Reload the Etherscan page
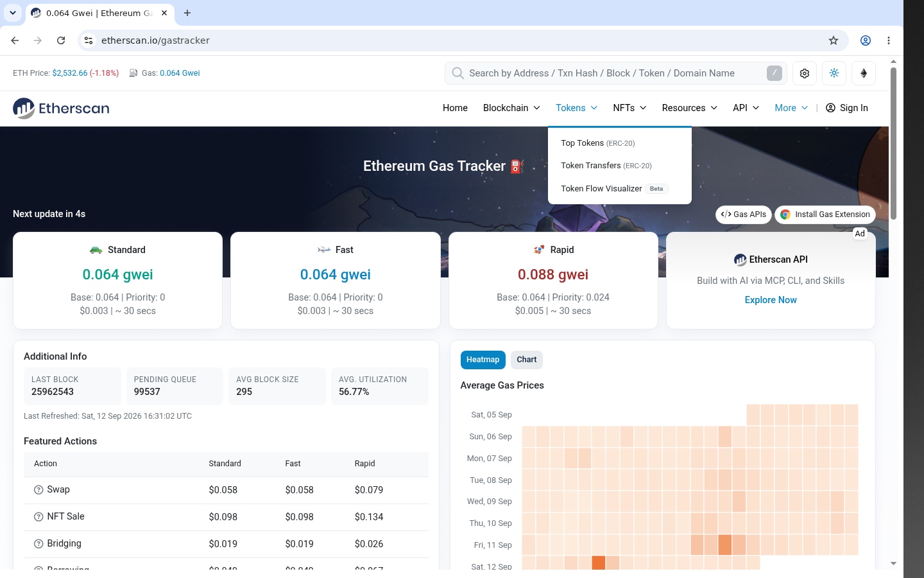 pyautogui.click(x=61, y=40)
